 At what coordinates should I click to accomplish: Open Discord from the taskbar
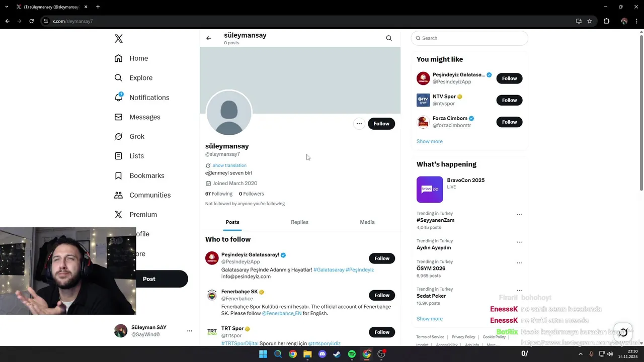tap(323, 354)
